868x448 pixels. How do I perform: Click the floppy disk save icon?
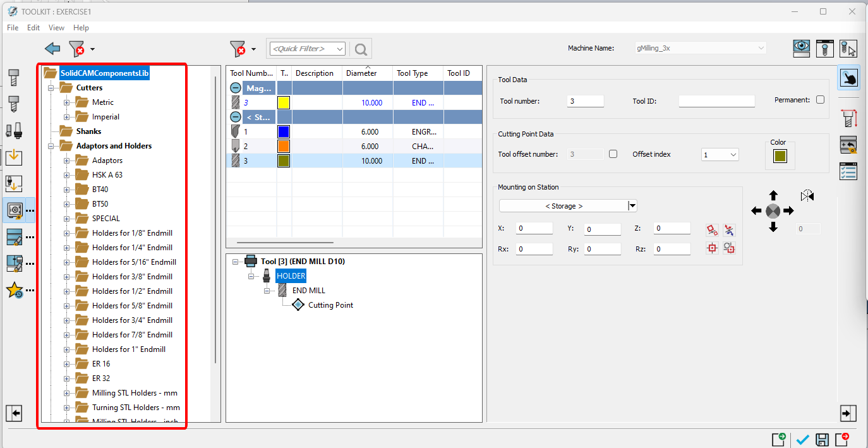point(823,440)
